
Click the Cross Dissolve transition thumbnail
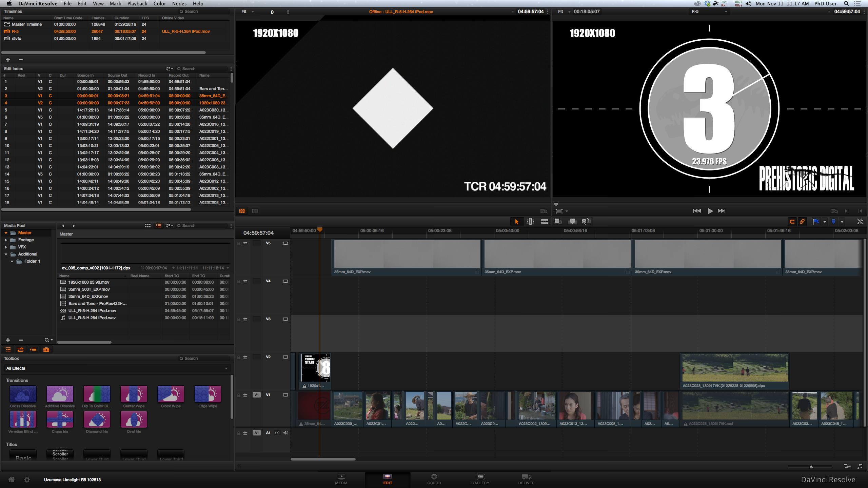23,394
